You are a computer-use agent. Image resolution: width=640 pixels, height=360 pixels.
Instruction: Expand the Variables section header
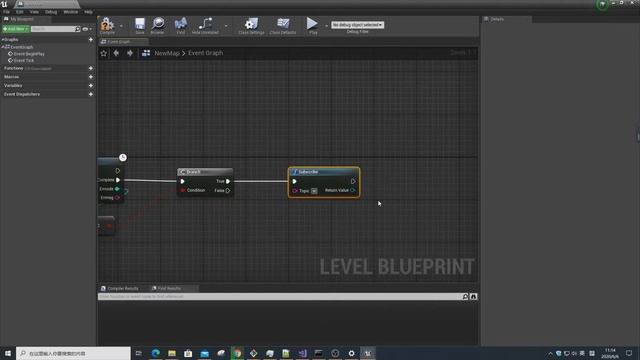13,85
